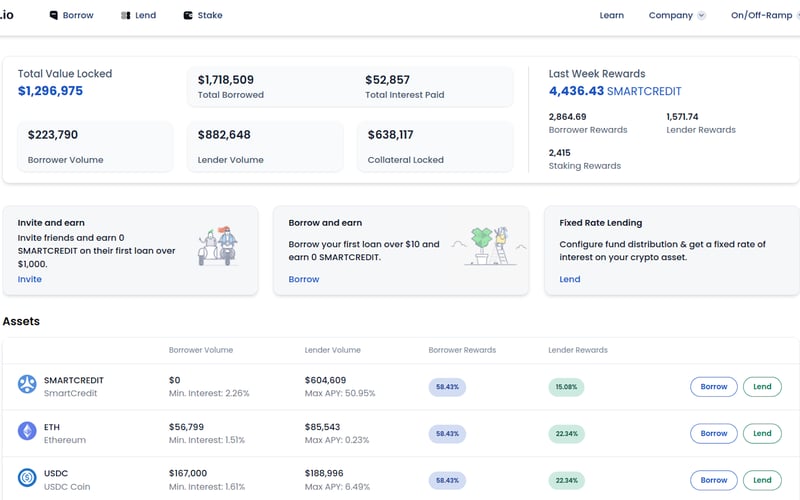Click the Fixed Rate Lending card title
The width and height of the screenshot is (800, 500).
pyautogui.click(x=601, y=223)
